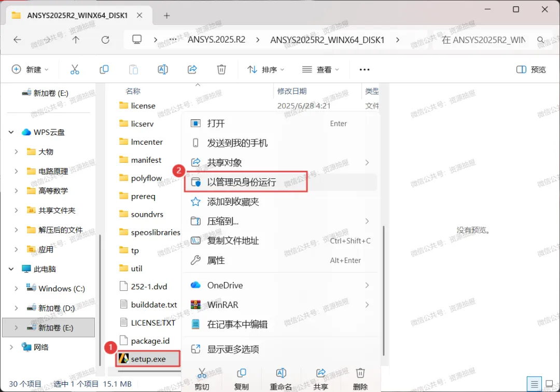Open the address bar ellipsis overflow
Screen dimensions: 560x392
(x=173, y=39)
